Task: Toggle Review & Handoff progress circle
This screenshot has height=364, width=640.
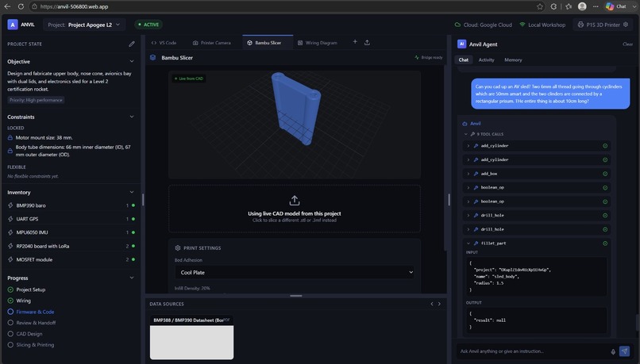Action: [x=10, y=323]
